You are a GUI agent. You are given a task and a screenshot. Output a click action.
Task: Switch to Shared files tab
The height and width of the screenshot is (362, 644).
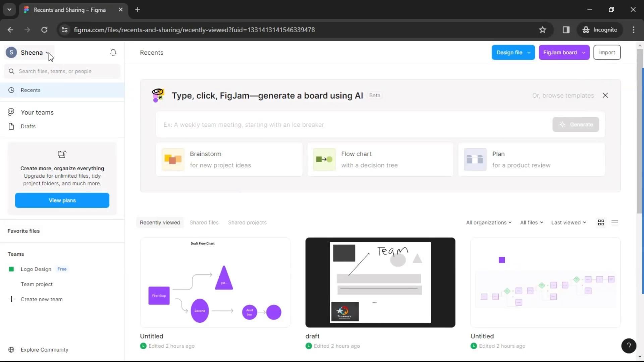tap(204, 223)
